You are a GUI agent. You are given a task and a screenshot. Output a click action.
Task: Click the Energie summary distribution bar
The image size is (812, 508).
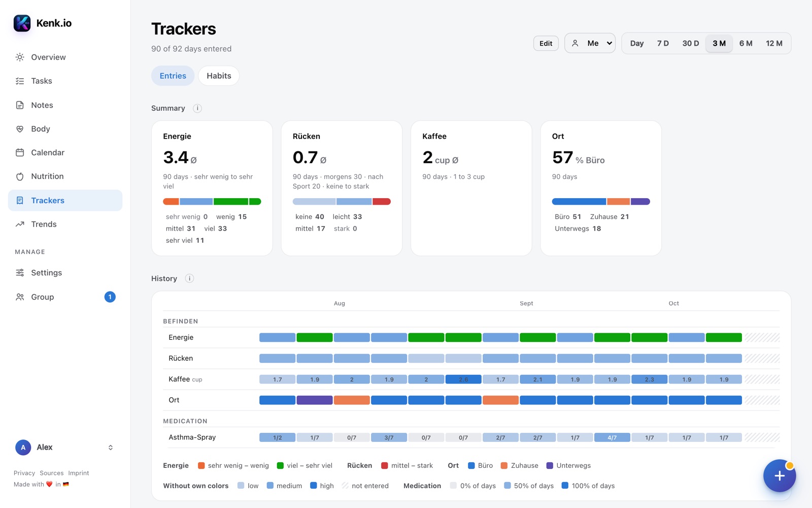tap(212, 202)
